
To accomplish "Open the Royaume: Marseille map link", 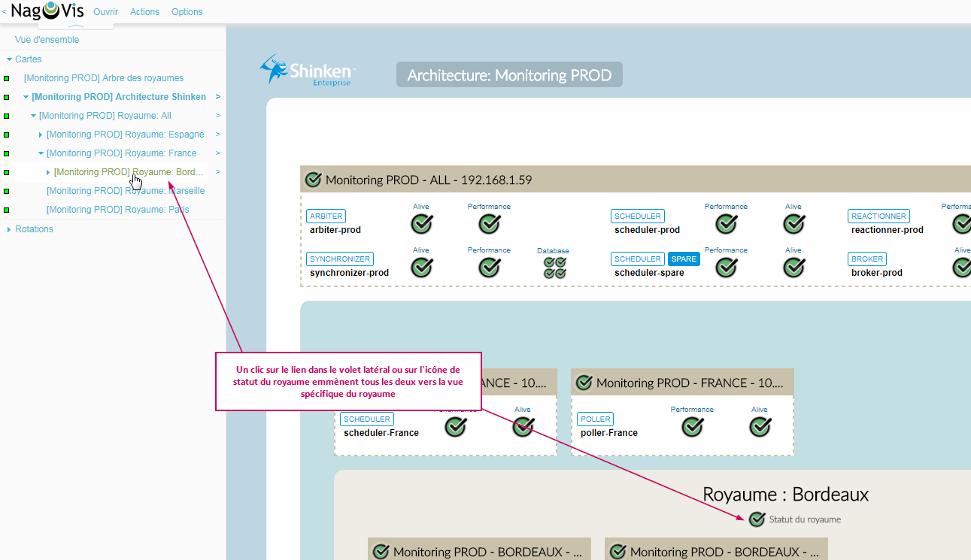I will (126, 191).
